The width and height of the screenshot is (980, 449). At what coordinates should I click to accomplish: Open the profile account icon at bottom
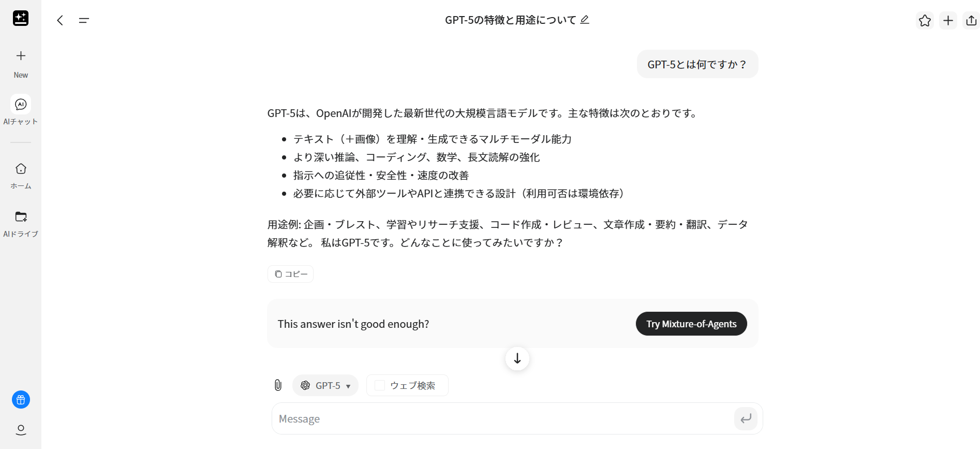[21, 430]
